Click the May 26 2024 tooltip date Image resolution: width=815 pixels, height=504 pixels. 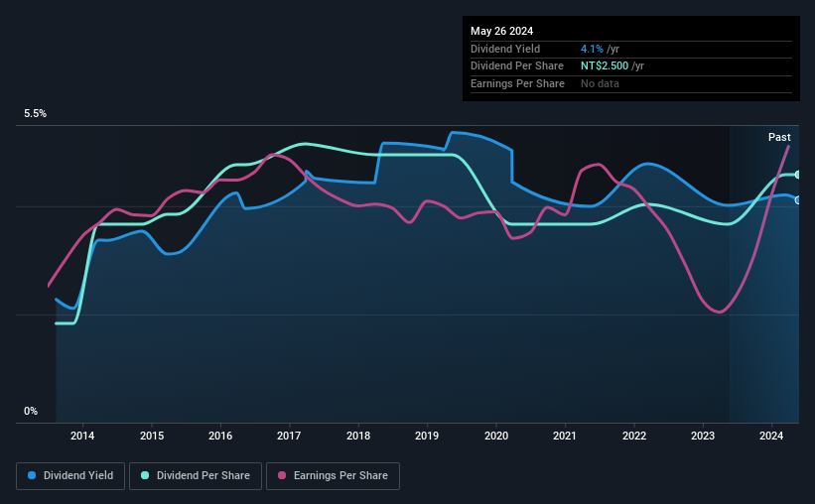point(501,31)
